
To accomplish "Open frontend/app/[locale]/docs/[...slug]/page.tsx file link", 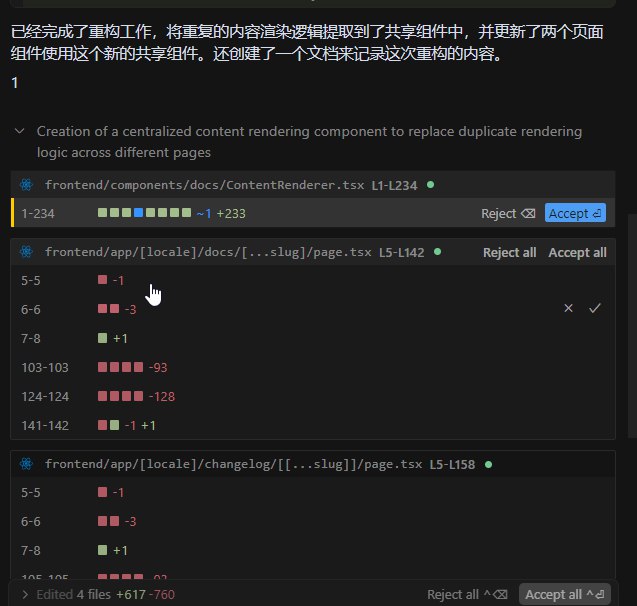I will click(x=208, y=252).
